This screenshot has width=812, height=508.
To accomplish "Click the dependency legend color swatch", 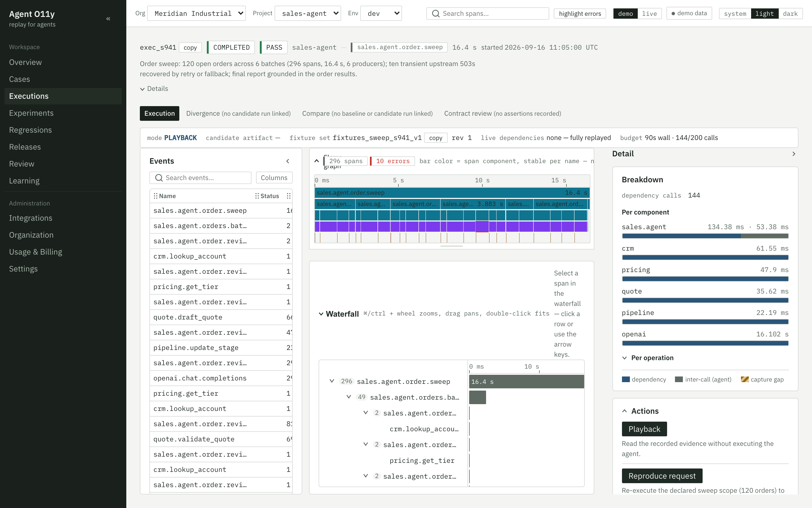I will tap(625, 379).
